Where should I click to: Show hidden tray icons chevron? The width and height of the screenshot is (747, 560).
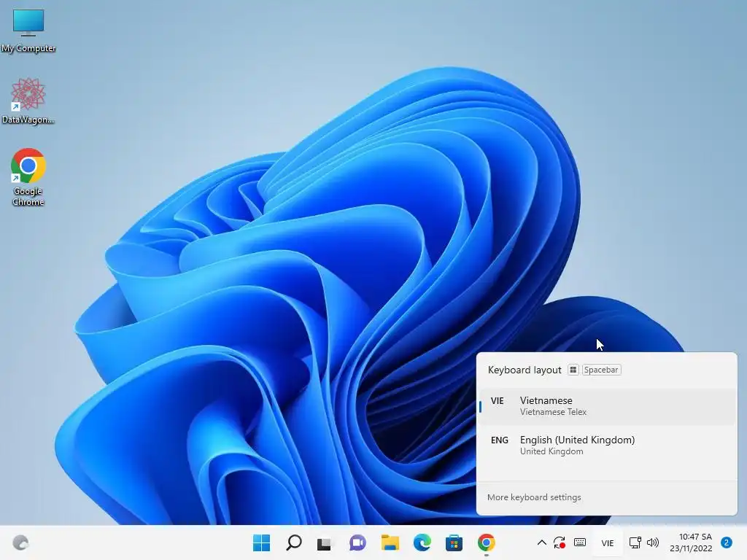542,542
